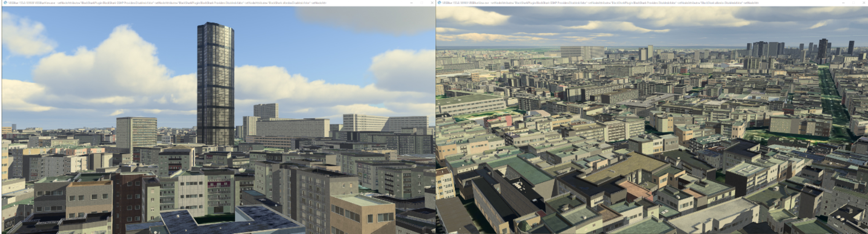Click the VBS Blue icon in left window title bar
The width and height of the screenshot is (868, 234).
(x=4, y=3)
